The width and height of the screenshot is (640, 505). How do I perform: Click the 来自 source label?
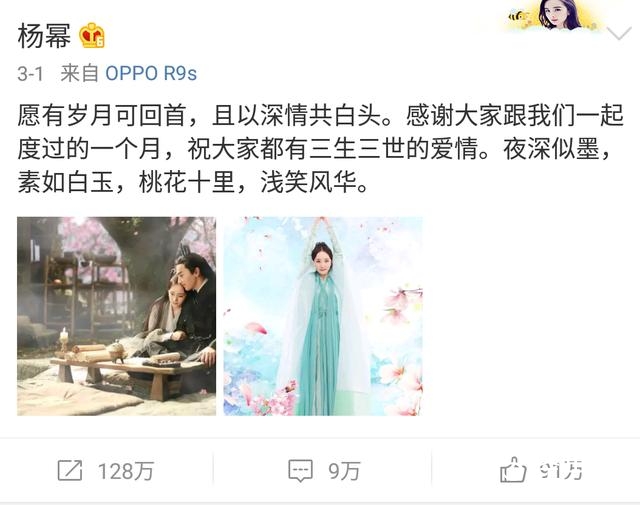pos(80,74)
